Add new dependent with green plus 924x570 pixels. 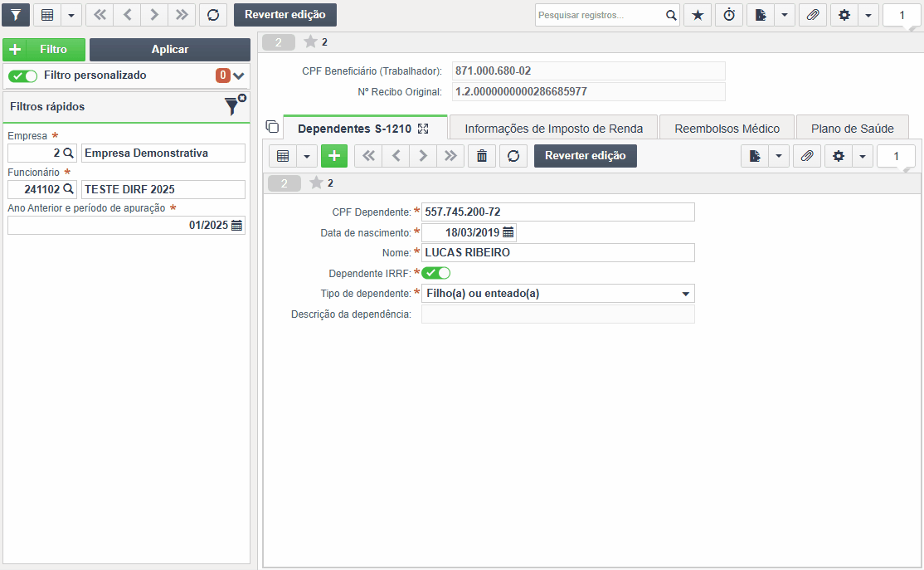coord(334,156)
